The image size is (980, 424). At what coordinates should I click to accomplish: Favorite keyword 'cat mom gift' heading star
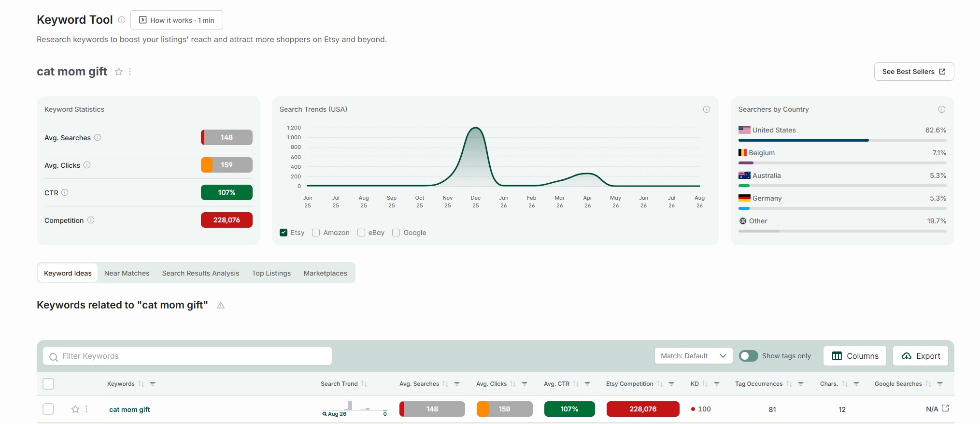(119, 72)
